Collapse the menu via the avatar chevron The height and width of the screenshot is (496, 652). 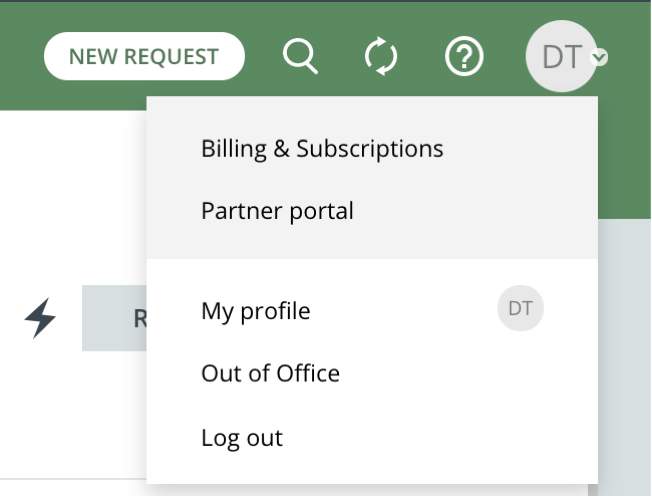pos(600,58)
